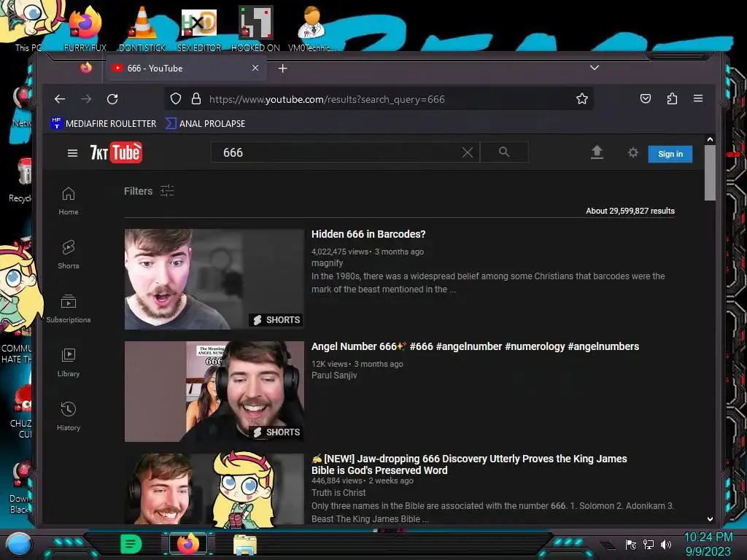Viewport: 747px width, 560px height.
Task: Click the Angel Number 666 video thumbnail
Action: (x=214, y=392)
